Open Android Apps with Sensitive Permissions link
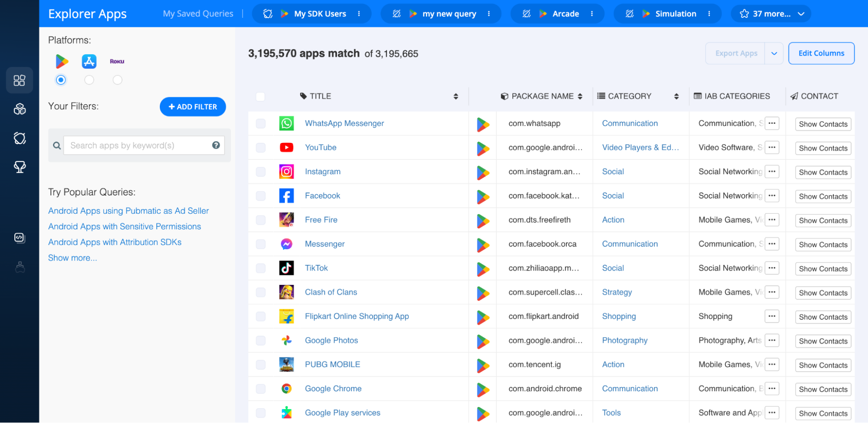 125,227
